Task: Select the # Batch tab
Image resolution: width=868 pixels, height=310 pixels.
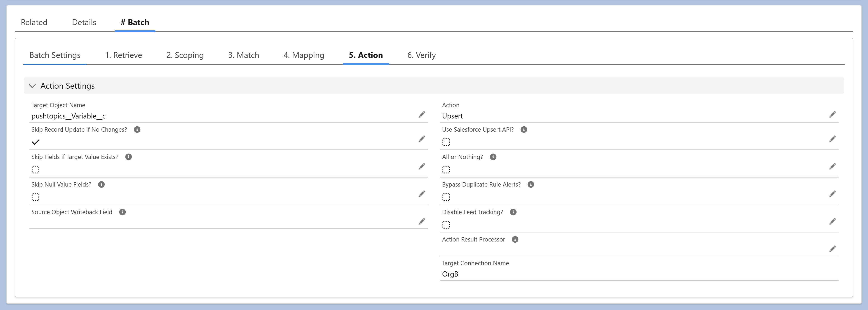Action: [135, 22]
